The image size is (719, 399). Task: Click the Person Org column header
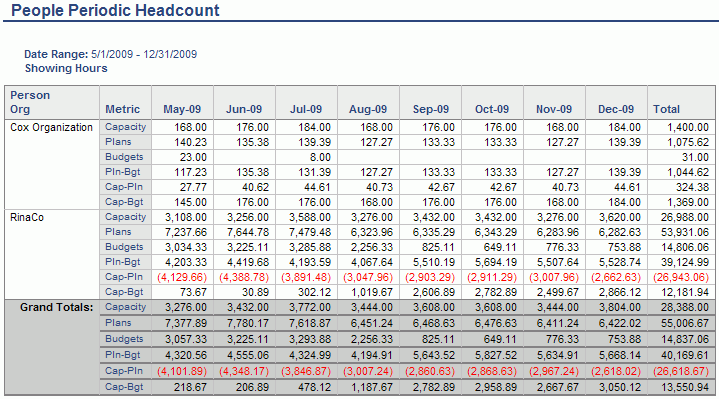click(30, 102)
